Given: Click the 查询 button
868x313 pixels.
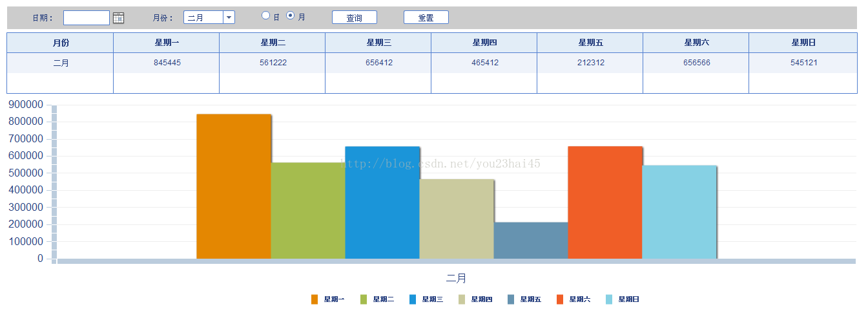Looking at the screenshot, I should pos(355,17).
